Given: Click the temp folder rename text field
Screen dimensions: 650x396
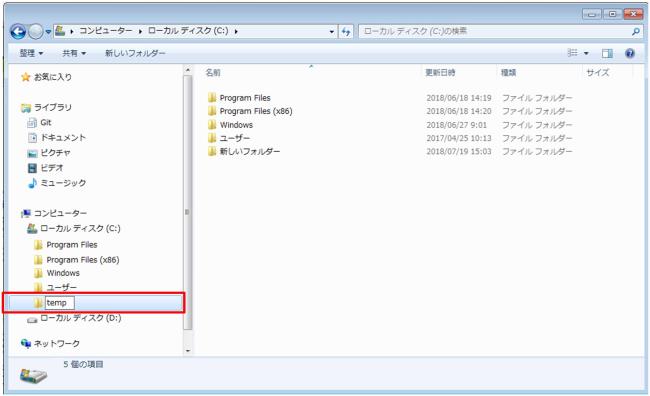Looking at the screenshot, I should click(x=60, y=303).
